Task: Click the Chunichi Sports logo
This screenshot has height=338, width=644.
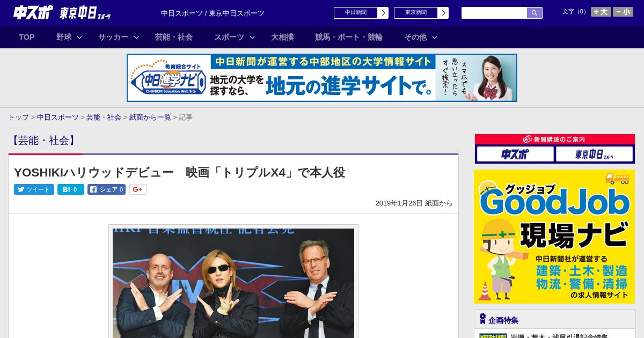Action: [x=33, y=12]
